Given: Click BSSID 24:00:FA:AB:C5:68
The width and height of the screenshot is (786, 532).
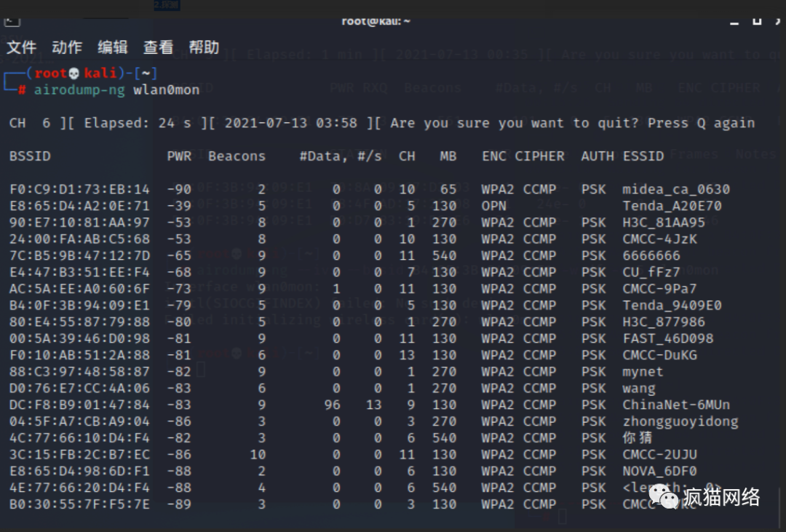Looking at the screenshot, I should (x=79, y=239).
